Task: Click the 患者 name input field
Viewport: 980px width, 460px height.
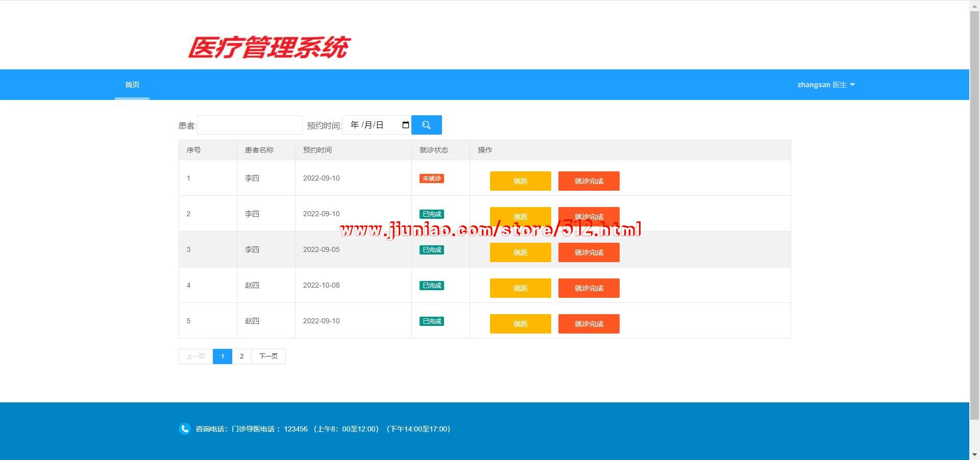Action: (250, 125)
